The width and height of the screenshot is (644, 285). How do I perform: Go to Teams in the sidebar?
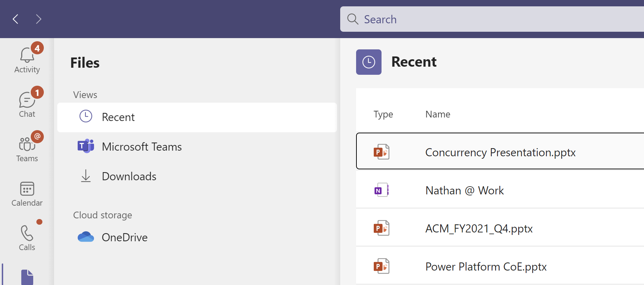coord(27,145)
